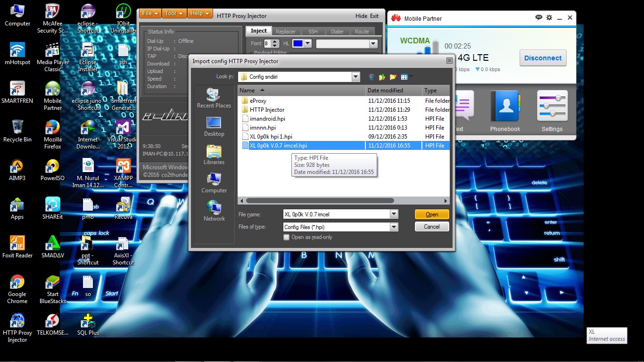Open the Tool menu in HTTP Proxy Injector
This screenshot has height=362, width=644.
(174, 13)
